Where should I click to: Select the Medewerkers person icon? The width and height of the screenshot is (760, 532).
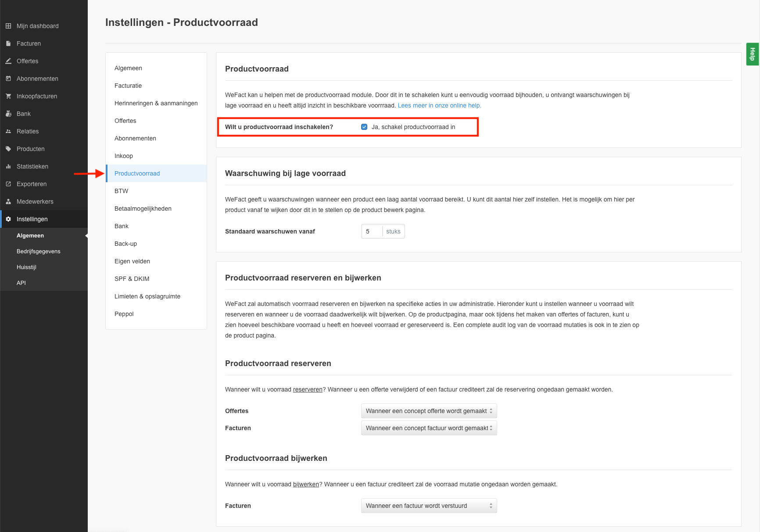point(8,201)
